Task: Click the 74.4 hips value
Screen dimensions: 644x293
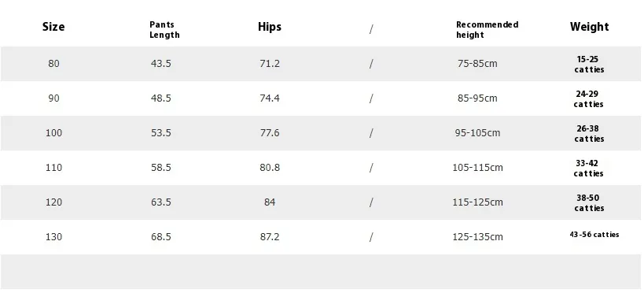Action: pos(270,98)
